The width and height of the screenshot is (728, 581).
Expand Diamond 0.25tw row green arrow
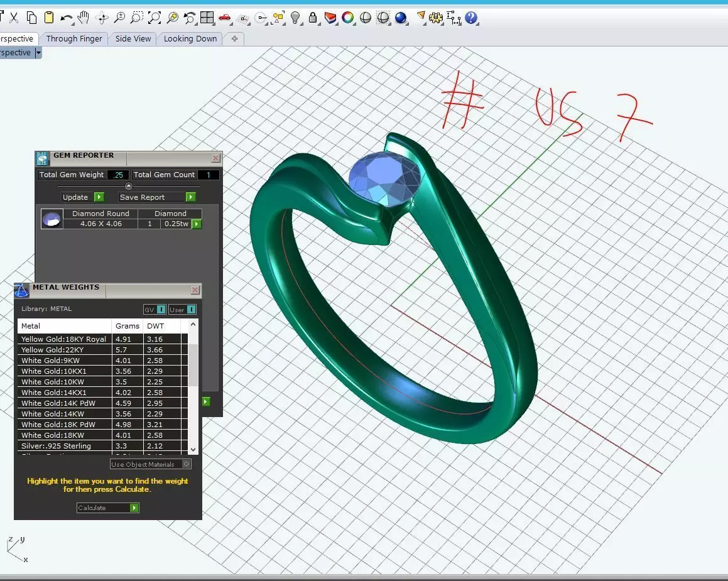pos(197,224)
